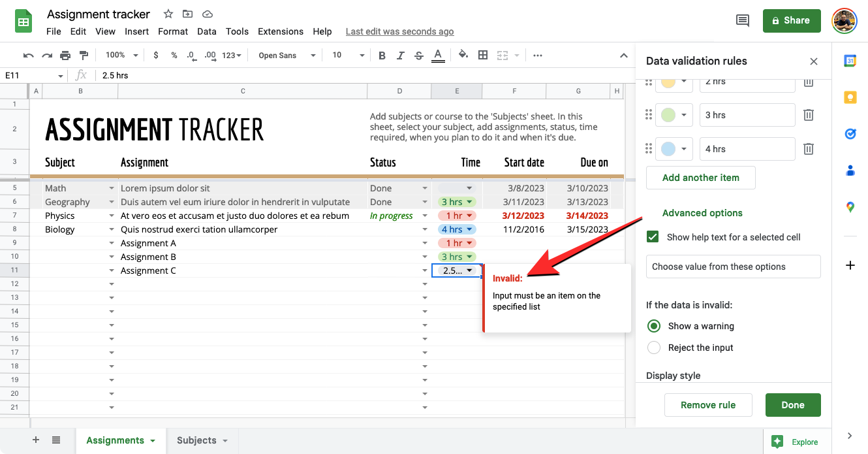This screenshot has width=868, height=454.
Task: Toggle bold text formatting
Action: click(382, 56)
